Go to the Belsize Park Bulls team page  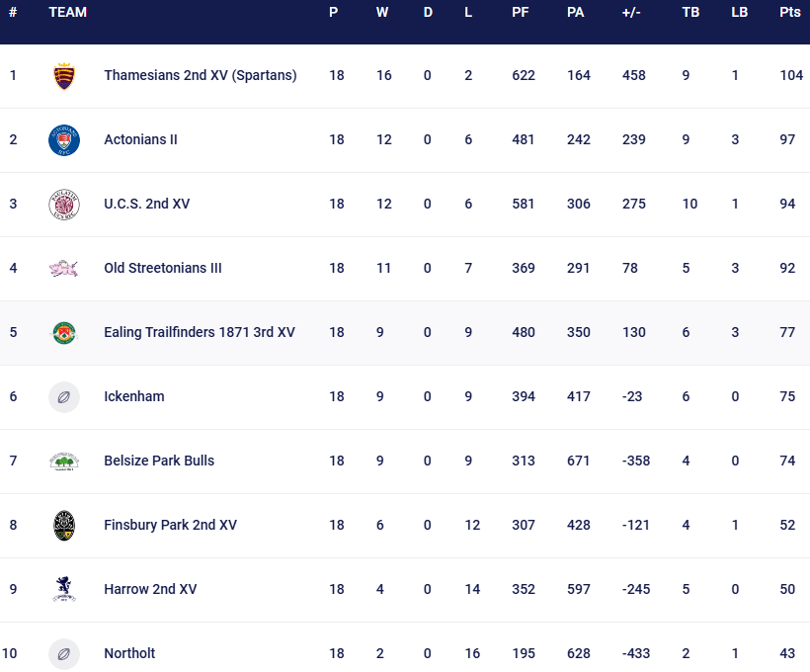[159, 461]
